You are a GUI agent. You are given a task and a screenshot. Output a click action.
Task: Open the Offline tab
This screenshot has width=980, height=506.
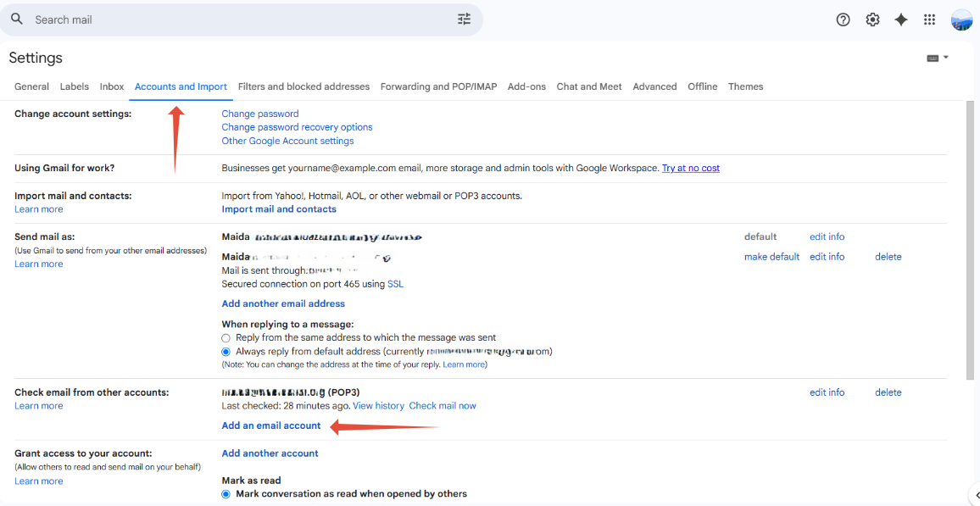tap(703, 86)
